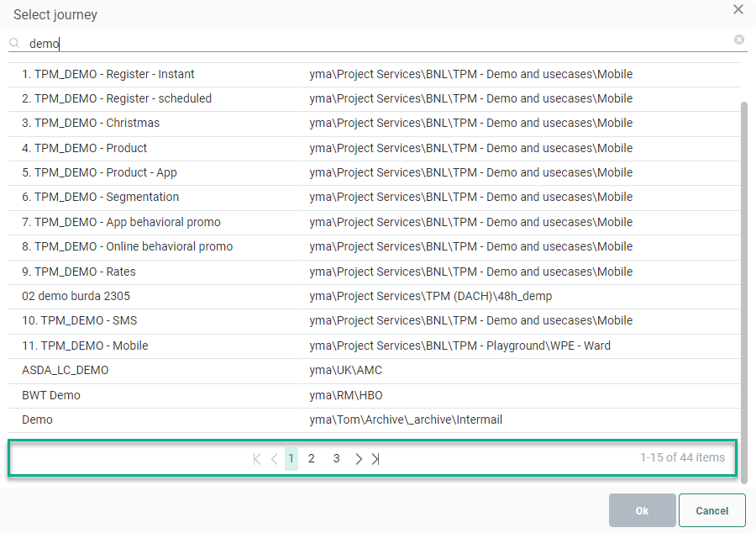This screenshot has width=756, height=533.
Task: Select the BWT Demo journey row
Action: [x=51, y=395]
